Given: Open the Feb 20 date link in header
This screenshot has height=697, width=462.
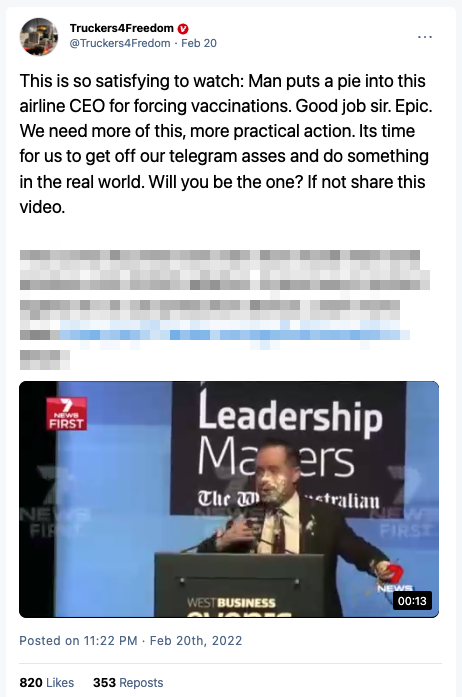Looking at the screenshot, I should tap(199, 43).
